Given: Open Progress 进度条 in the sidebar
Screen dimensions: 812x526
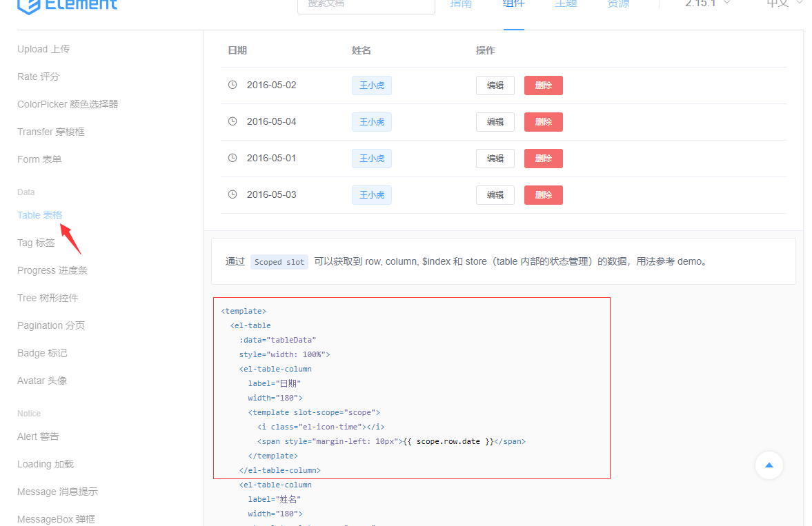Looking at the screenshot, I should [52, 270].
